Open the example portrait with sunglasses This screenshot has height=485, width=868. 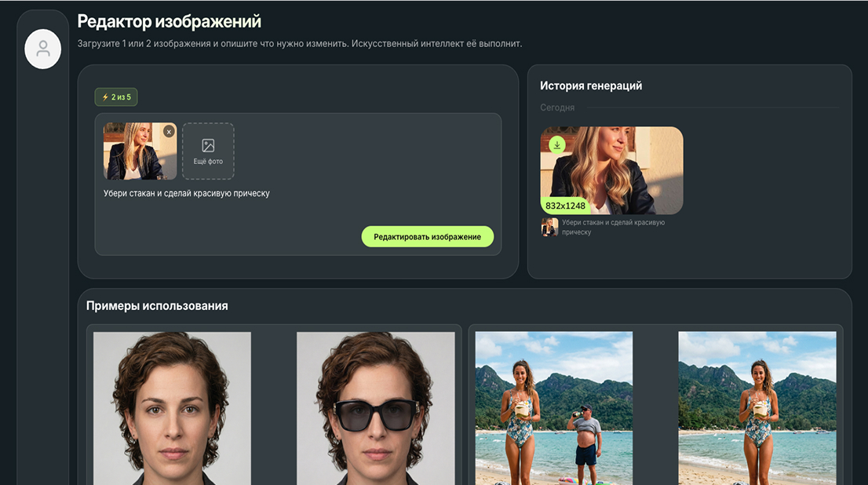coord(375,407)
